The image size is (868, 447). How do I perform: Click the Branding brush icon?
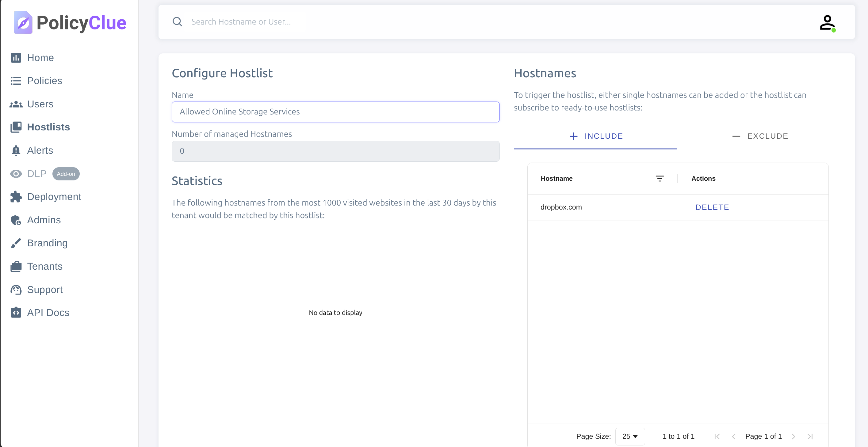click(16, 243)
